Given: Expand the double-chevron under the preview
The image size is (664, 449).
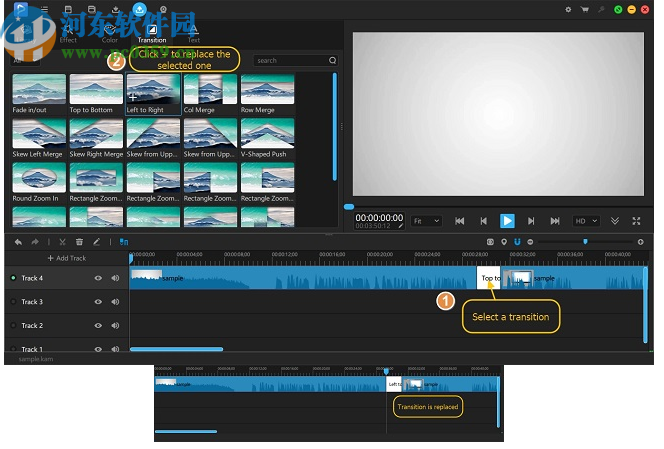Looking at the screenshot, I should (x=614, y=221).
